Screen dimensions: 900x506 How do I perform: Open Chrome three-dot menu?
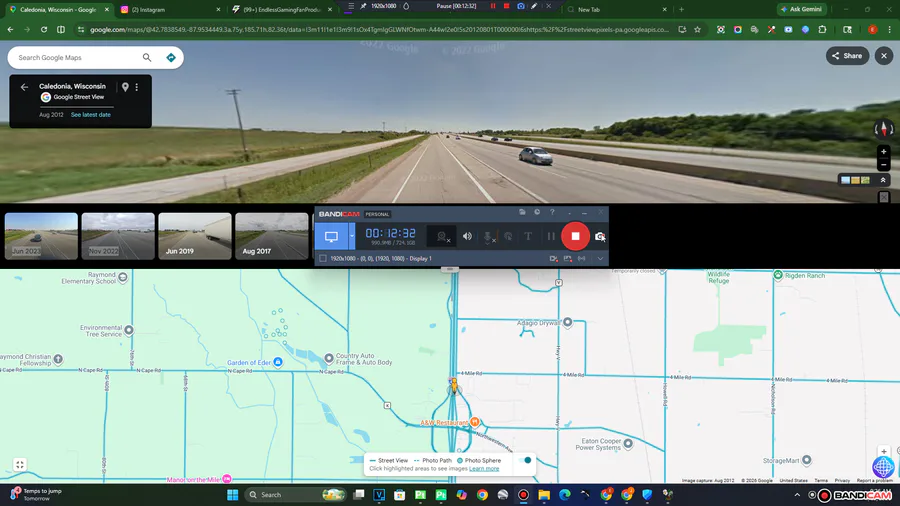click(889, 29)
